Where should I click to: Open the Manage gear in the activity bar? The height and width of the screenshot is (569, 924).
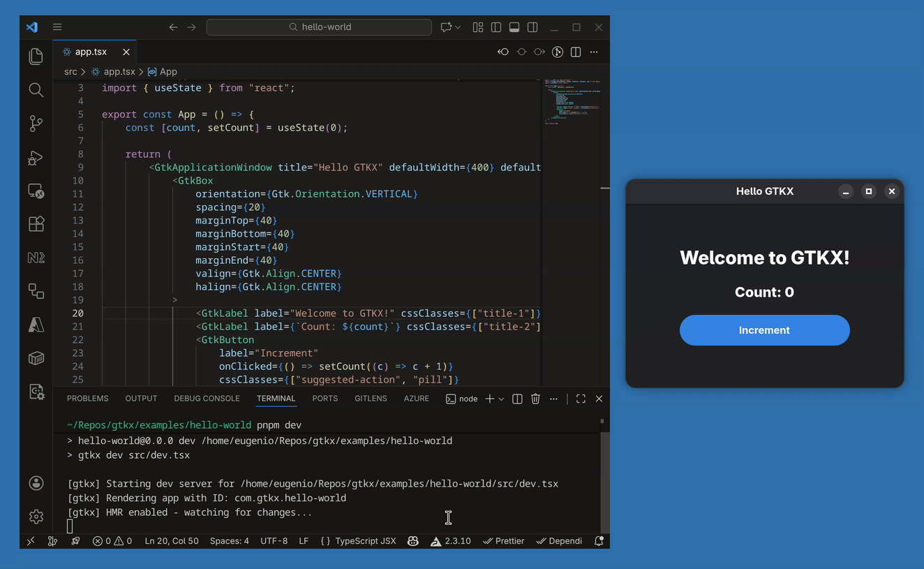point(36,517)
